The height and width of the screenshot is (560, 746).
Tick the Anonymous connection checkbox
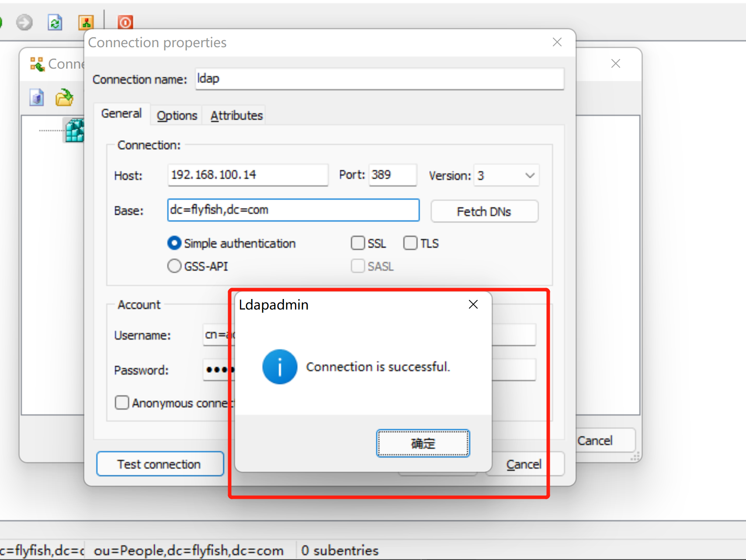[x=122, y=403]
